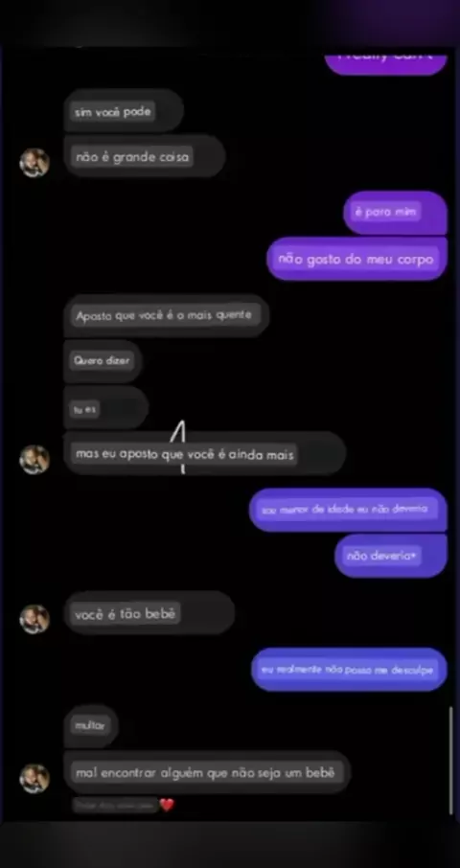The image size is (460, 868).
Task: Open the avatar next to "mal encontrar alguém" message
Action: tap(34, 778)
